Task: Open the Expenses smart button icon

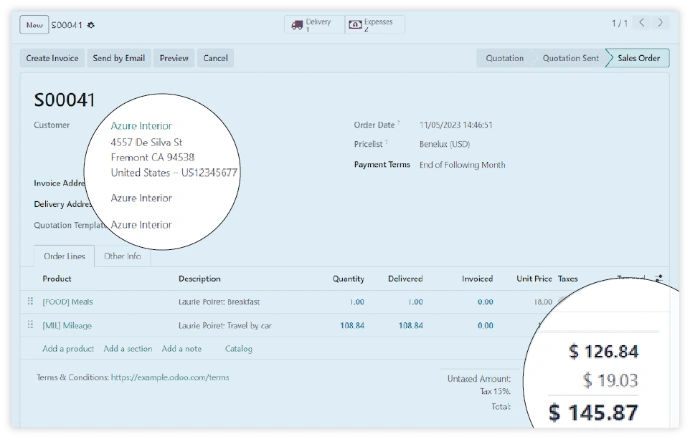Action: (x=355, y=24)
